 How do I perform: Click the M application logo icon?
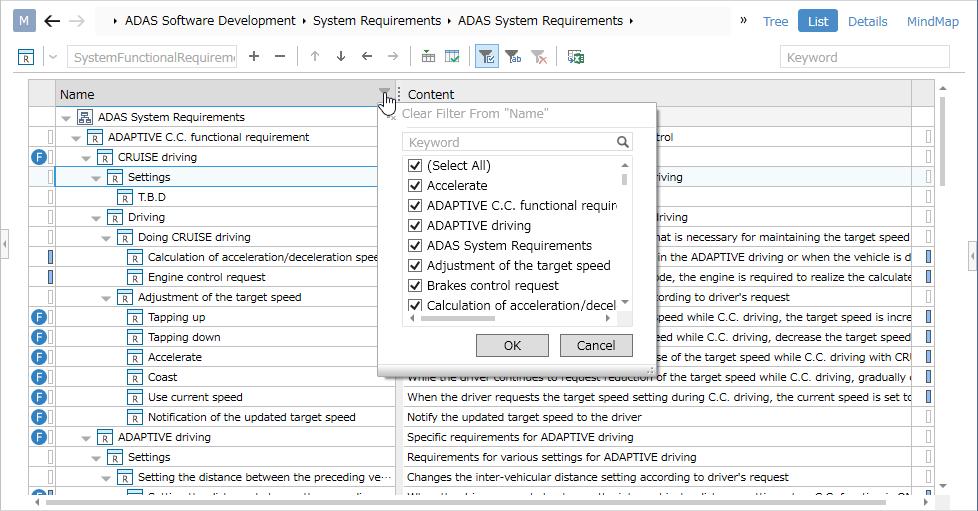(24, 21)
